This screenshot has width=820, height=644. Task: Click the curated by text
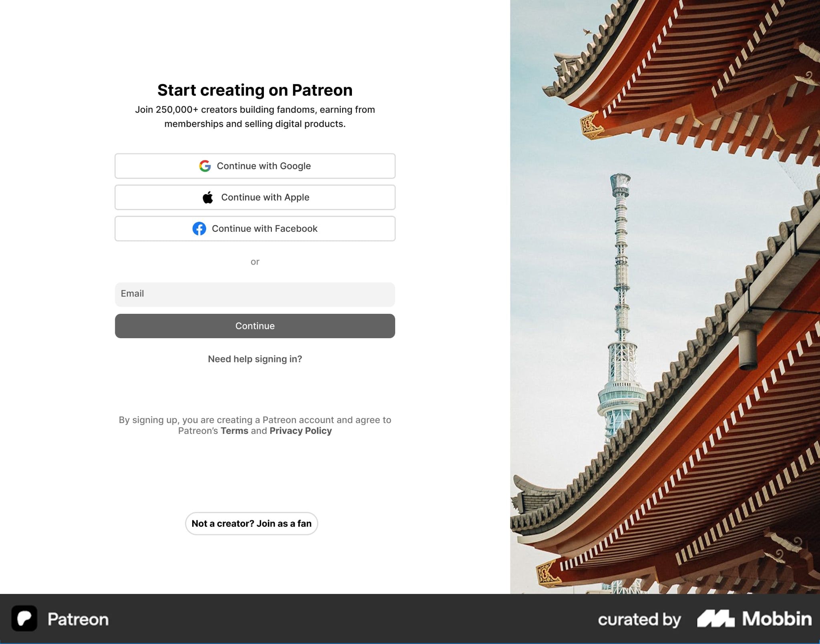pos(639,620)
